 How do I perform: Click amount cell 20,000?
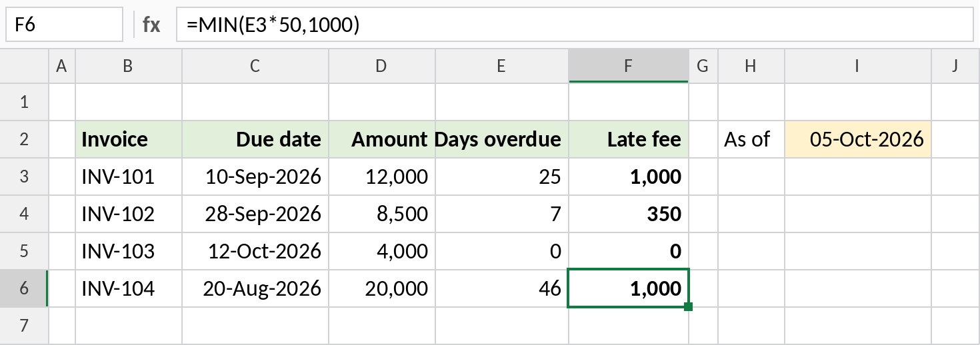click(x=382, y=288)
